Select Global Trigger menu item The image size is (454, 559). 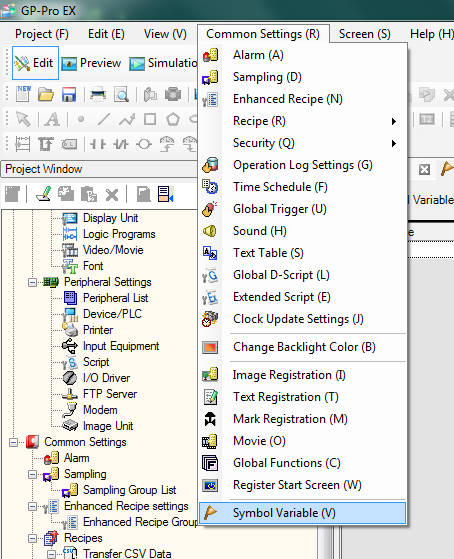302,209
